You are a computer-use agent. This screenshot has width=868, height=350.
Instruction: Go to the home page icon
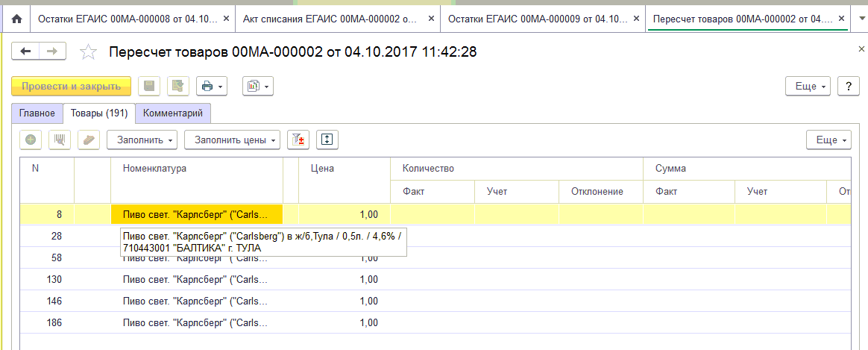point(16,19)
